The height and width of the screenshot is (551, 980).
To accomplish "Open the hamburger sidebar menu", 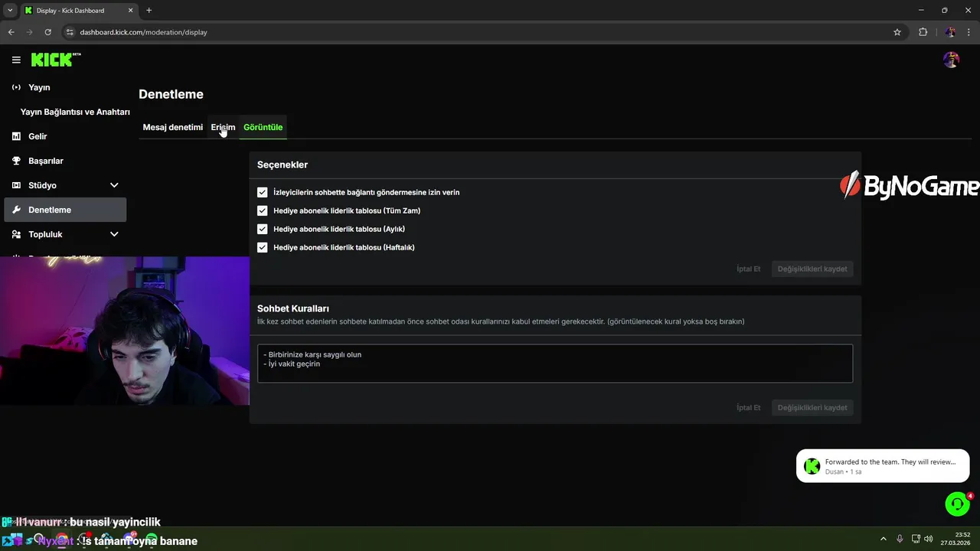I will [16, 60].
